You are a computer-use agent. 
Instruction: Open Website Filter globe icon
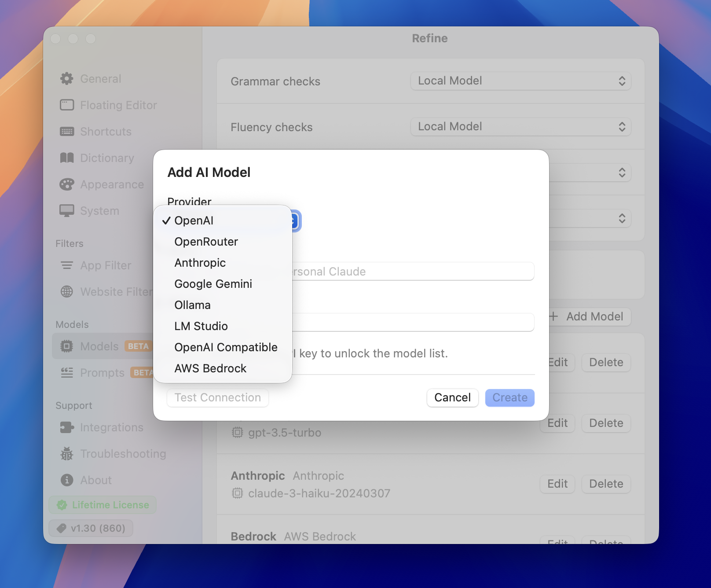[x=67, y=291]
